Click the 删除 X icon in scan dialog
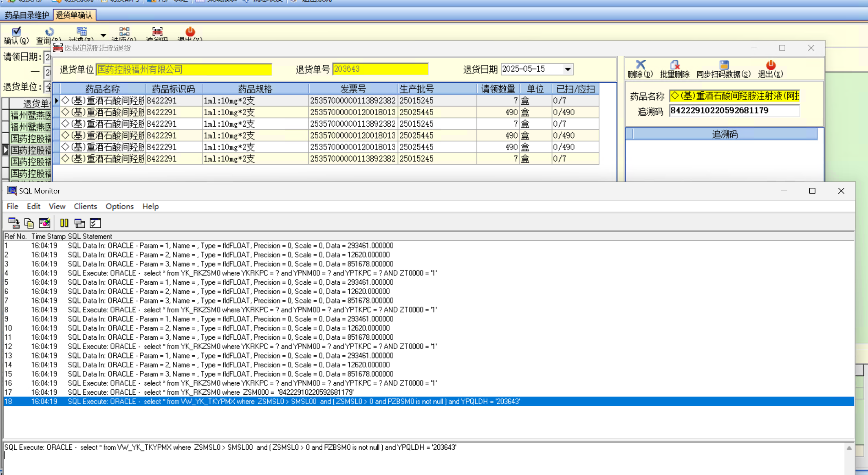868x475 pixels. (x=640, y=65)
